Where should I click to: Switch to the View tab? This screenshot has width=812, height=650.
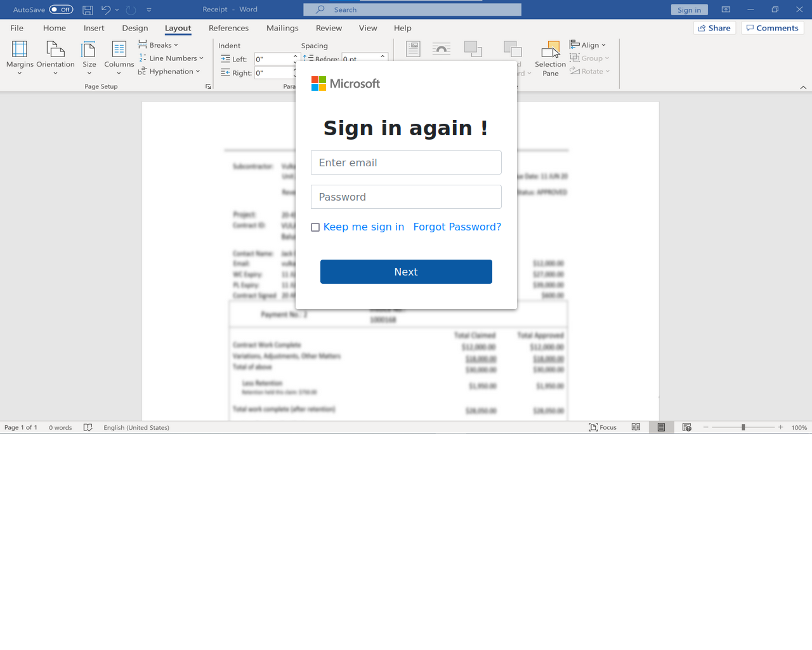point(368,28)
